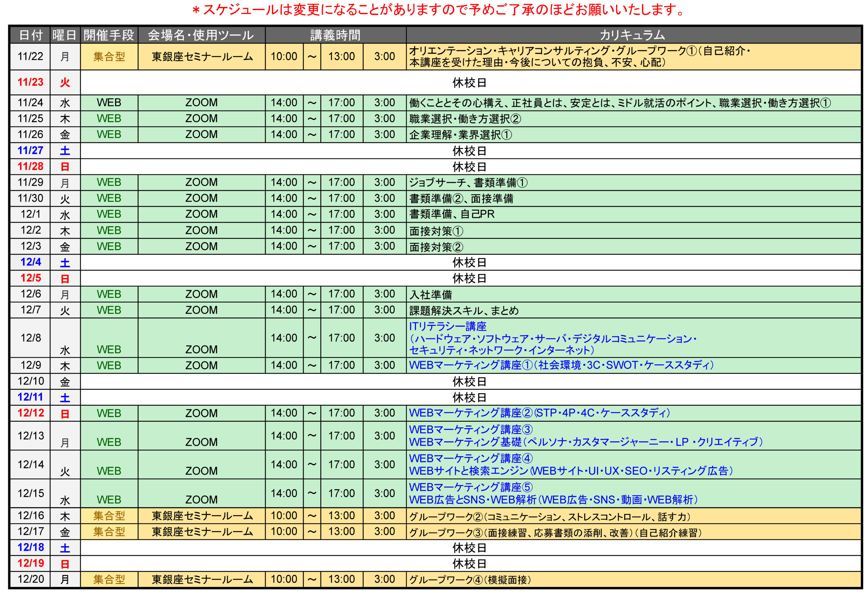Click the カリキュラム header cell
The height and width of the screenshot is (595, 868).
click(633, 35)
